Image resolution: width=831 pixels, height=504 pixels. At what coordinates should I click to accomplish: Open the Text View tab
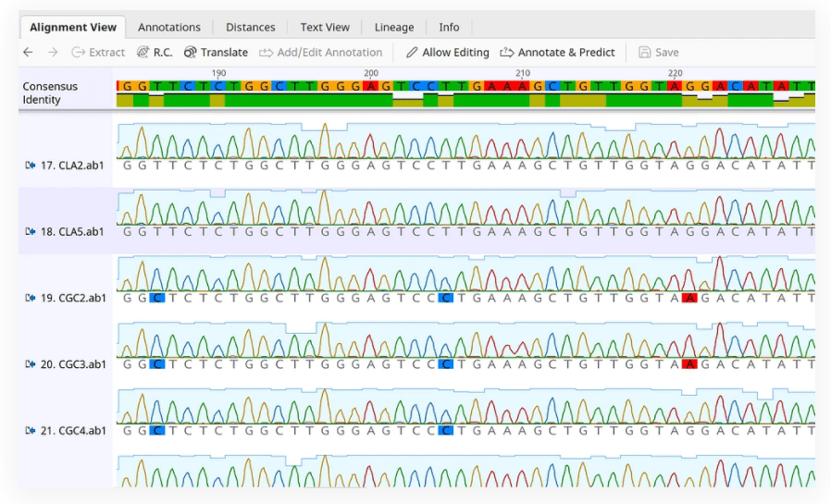(x=325, y=27)
